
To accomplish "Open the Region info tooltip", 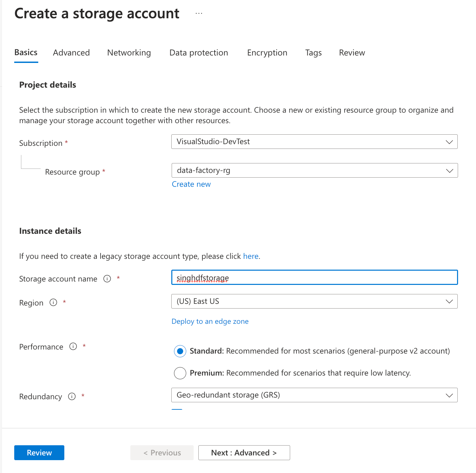I will 53,302.
